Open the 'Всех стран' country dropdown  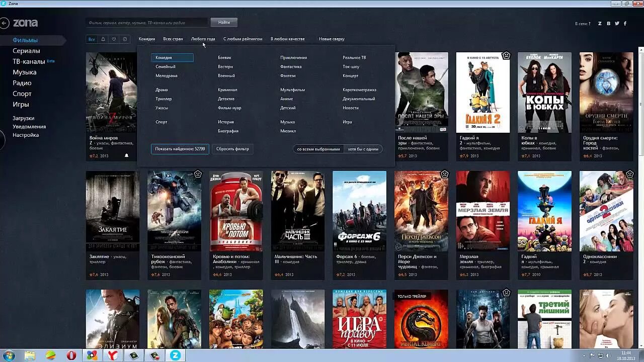173,39
